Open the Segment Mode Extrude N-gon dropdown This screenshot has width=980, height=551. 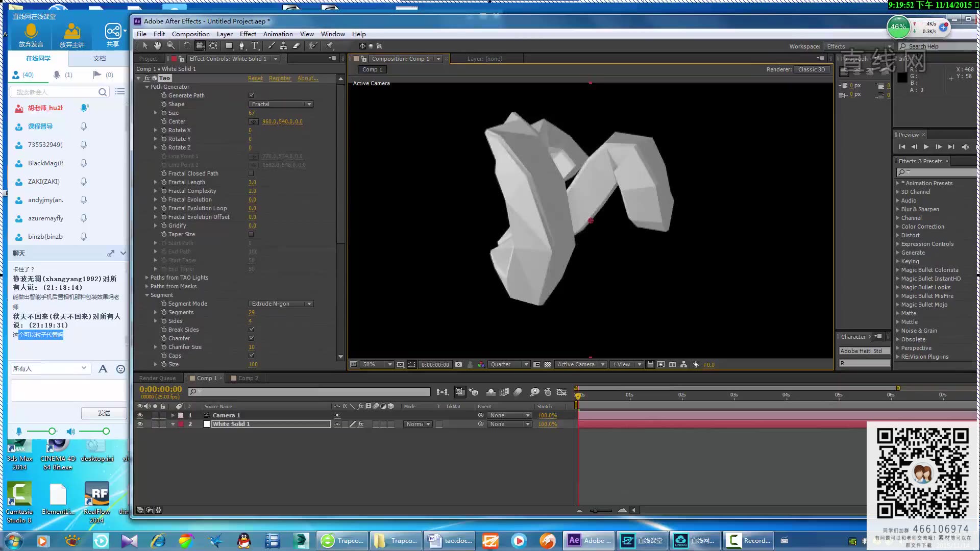[x=281, y=304]
